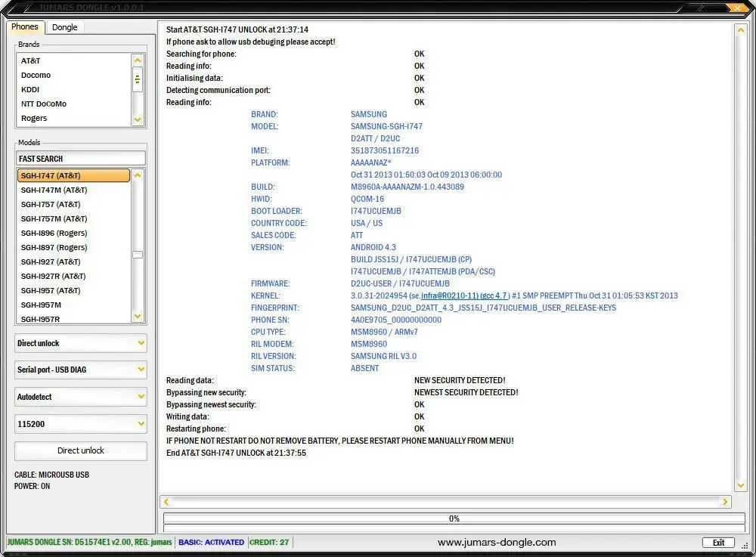Click the Models list down arrow
The image size is (756, 557).
138,317
